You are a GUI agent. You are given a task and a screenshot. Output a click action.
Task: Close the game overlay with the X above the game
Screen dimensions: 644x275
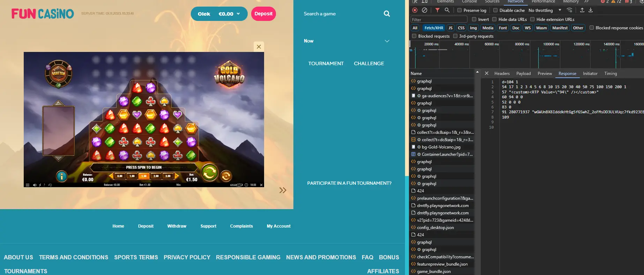click(259, 47)
